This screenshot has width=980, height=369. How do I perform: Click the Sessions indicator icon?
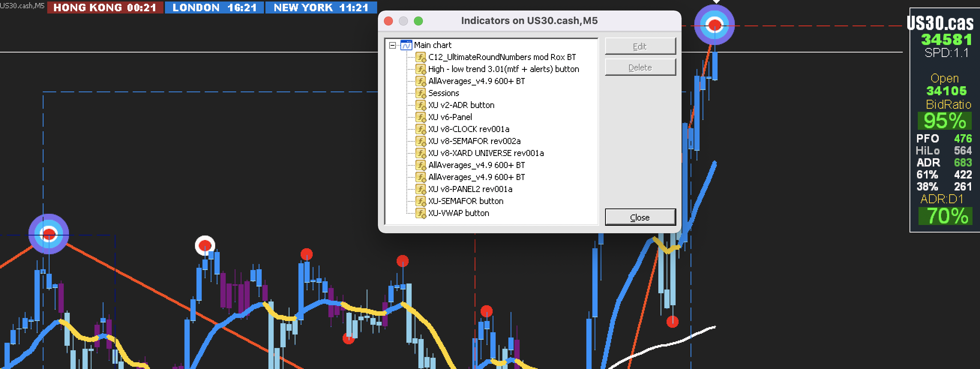tap(420, 93)
